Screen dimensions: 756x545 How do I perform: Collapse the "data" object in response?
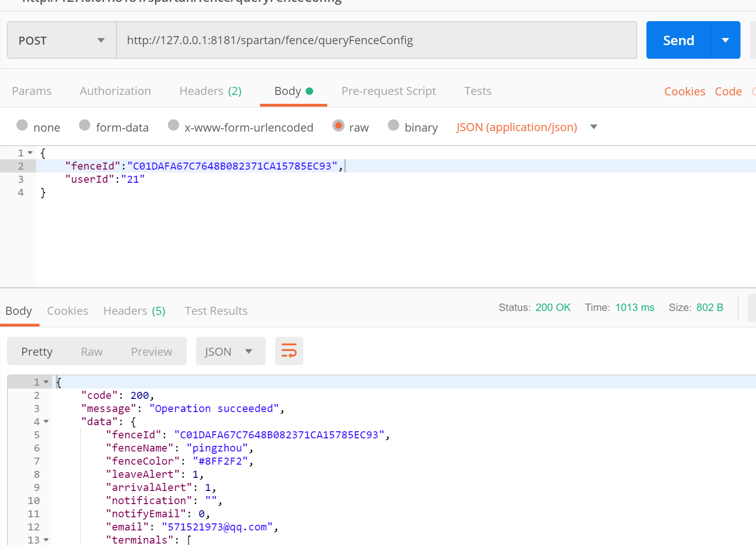coord(46,421)
